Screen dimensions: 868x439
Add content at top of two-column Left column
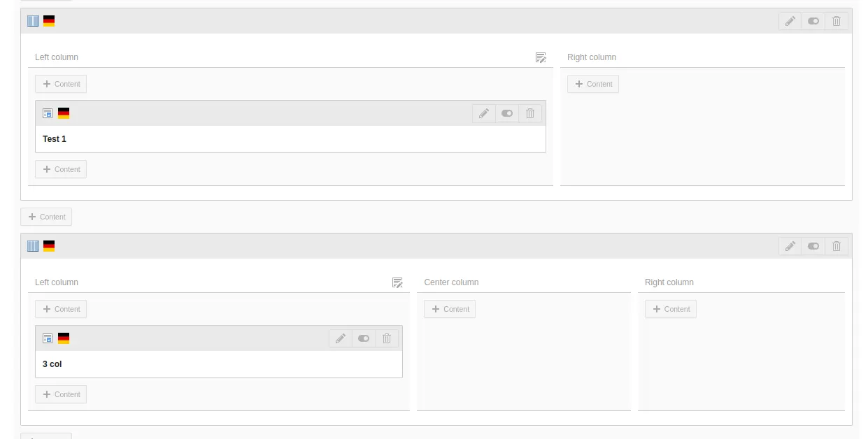(61, 84)
